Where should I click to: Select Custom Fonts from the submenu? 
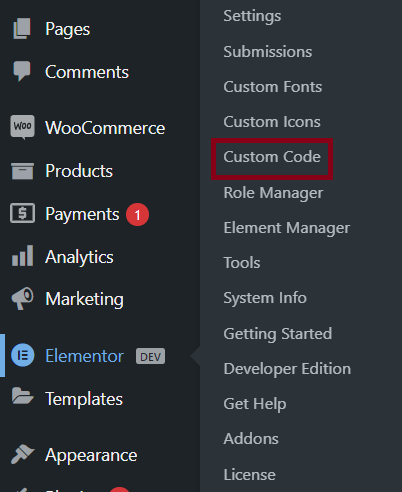click(273, 87)
